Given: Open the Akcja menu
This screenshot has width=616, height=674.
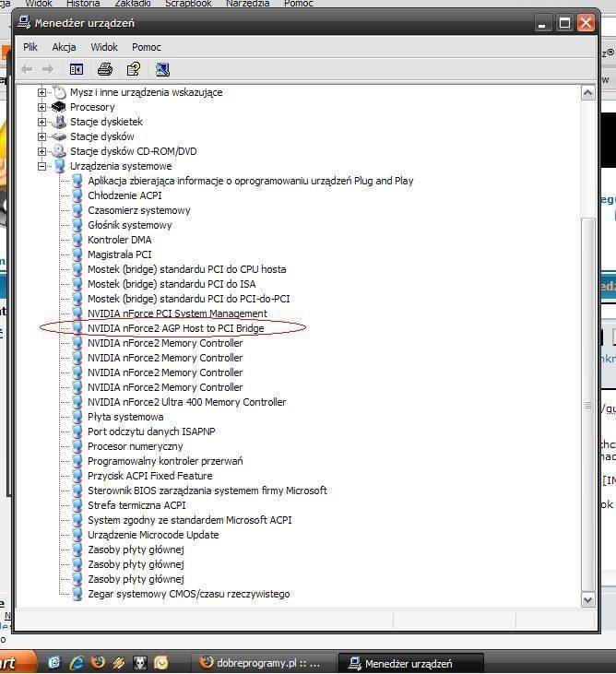Looking at the screenshot, I should point(64,47).
